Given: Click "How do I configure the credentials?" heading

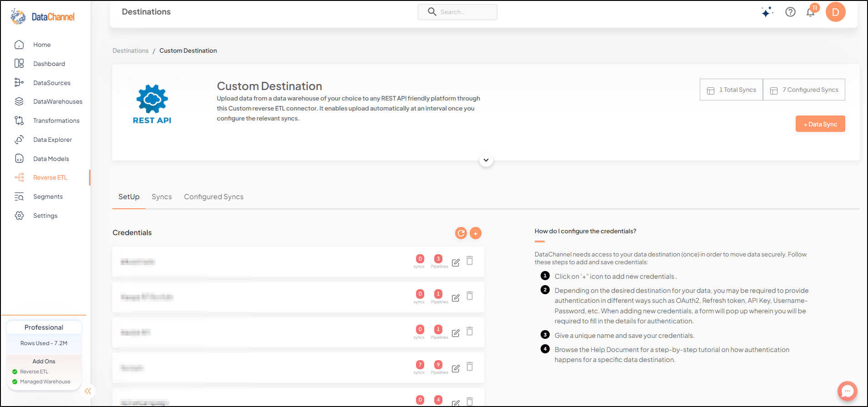Looking at the screenshot, I should point(585,231).
